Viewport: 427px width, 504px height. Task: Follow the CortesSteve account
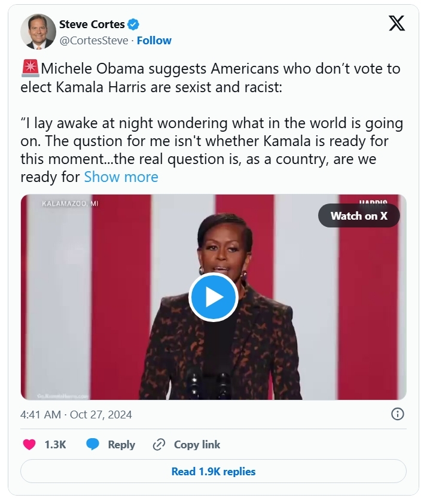[x=154, y=41]
